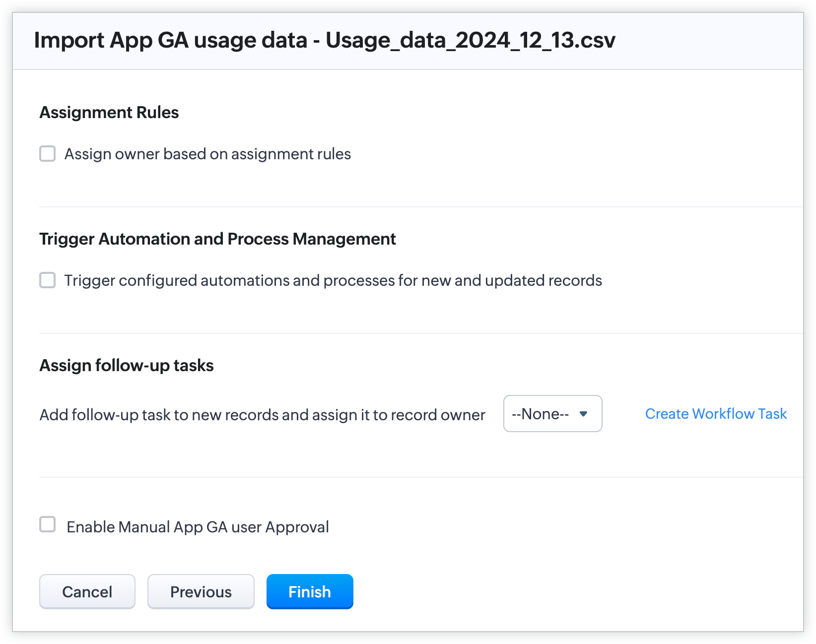Click the 'Enable Manual App GA user Approval' label

198,527
